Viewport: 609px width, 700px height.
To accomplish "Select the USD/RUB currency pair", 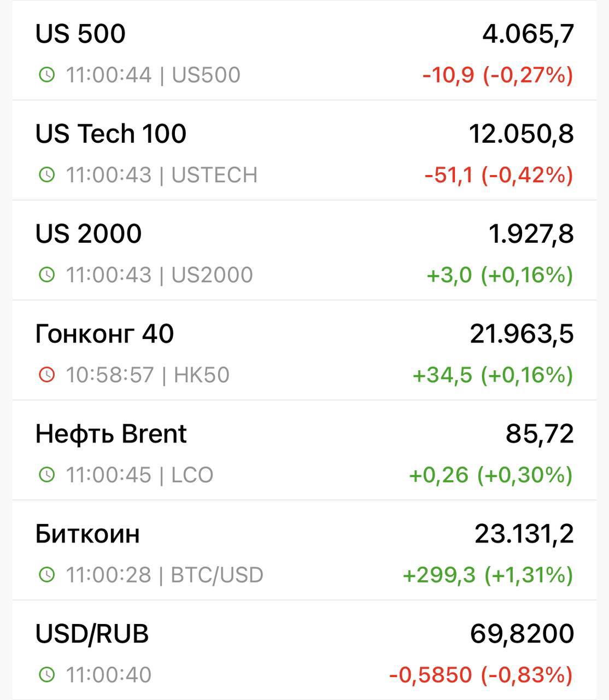I will click(x=92, y=634).
